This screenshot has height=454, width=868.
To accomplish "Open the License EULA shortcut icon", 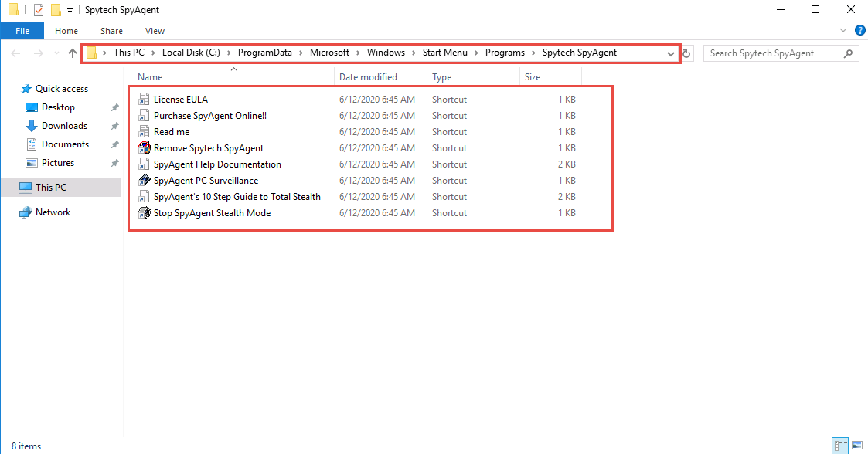I will (144, 100).
